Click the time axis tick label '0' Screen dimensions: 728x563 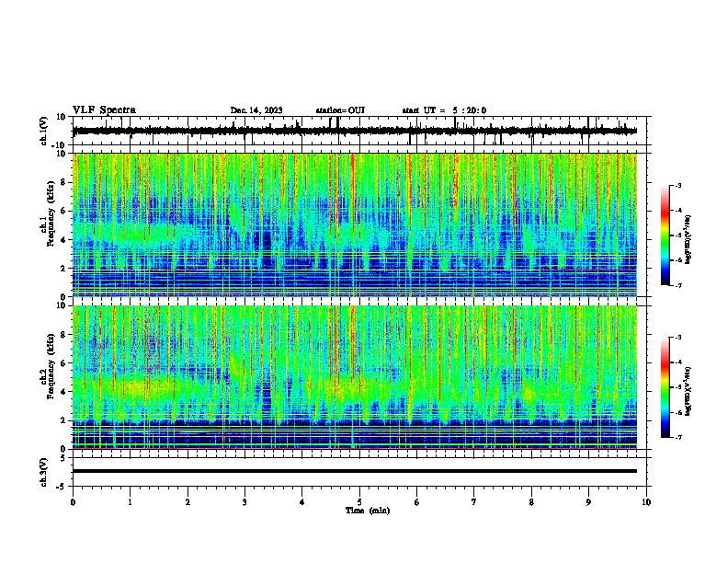[x=73, y=502]
